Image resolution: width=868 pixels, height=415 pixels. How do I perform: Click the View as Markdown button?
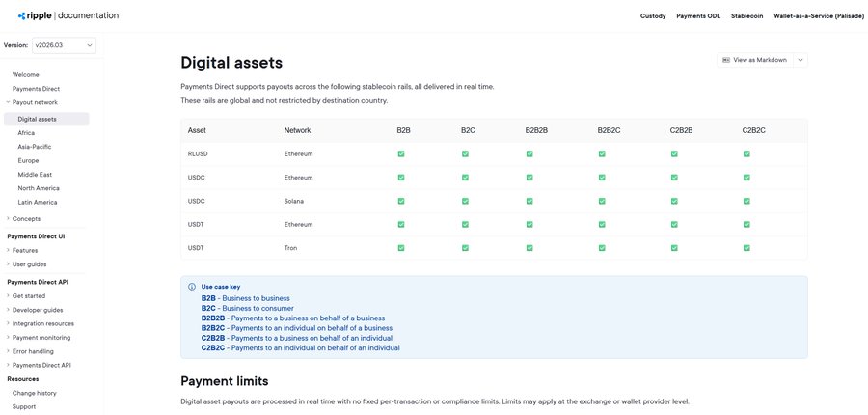[x=755, y=60]
